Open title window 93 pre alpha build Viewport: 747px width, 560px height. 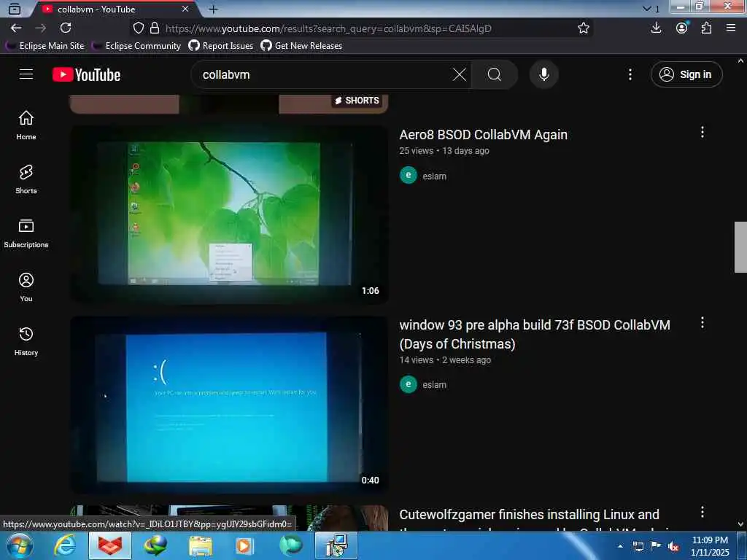tap(535, 334)
